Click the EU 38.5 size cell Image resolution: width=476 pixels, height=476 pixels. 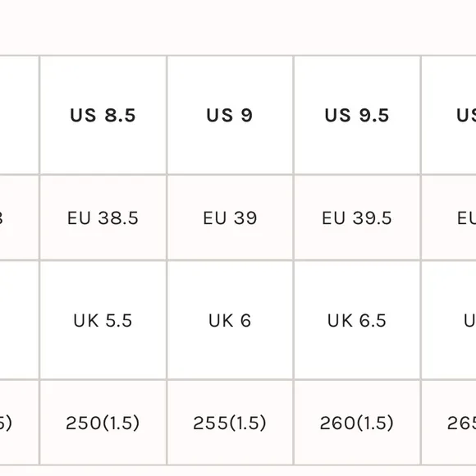coord(103,217)
